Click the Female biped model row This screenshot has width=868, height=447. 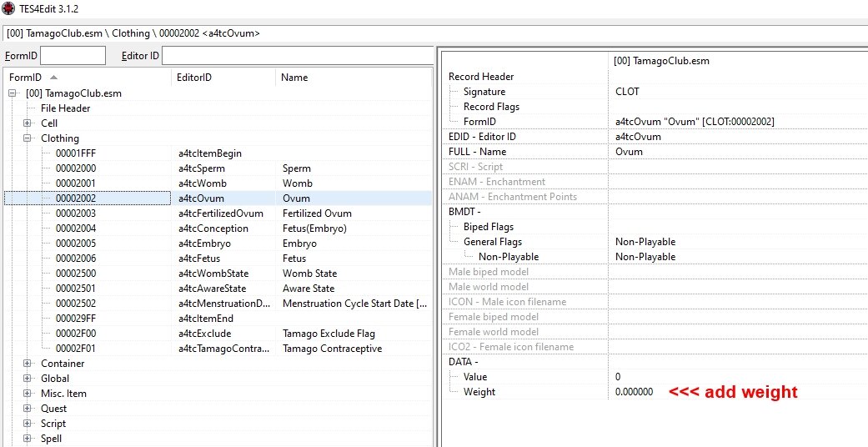655,316
